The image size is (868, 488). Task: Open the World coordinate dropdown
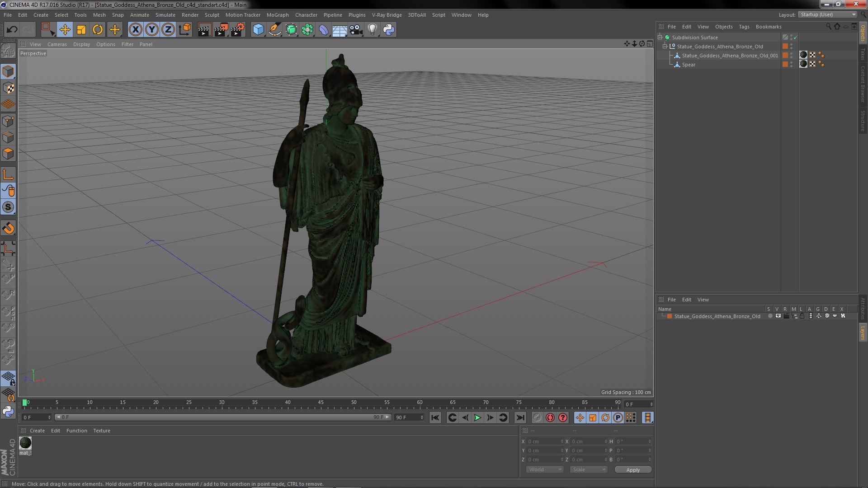pyautogui.click(x=544, y=469)
